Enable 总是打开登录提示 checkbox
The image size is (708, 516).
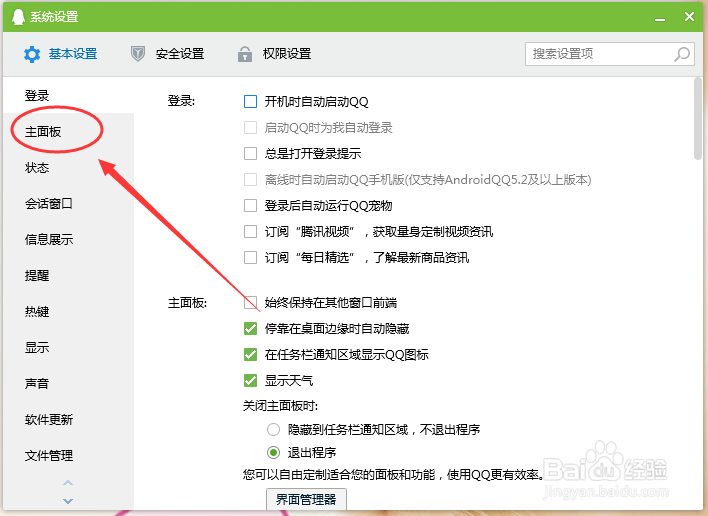251,153
